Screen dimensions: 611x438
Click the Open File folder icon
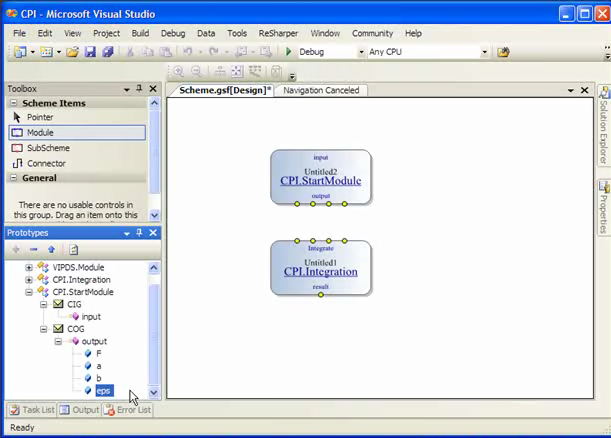[72, 52]
